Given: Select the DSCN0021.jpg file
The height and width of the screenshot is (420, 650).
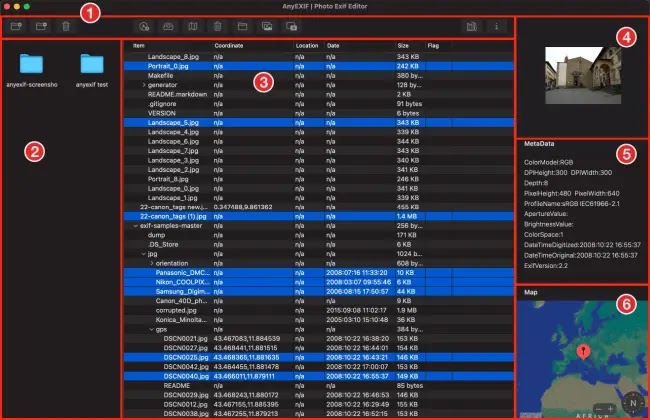Looking at the screenshot, I should 318,339.
